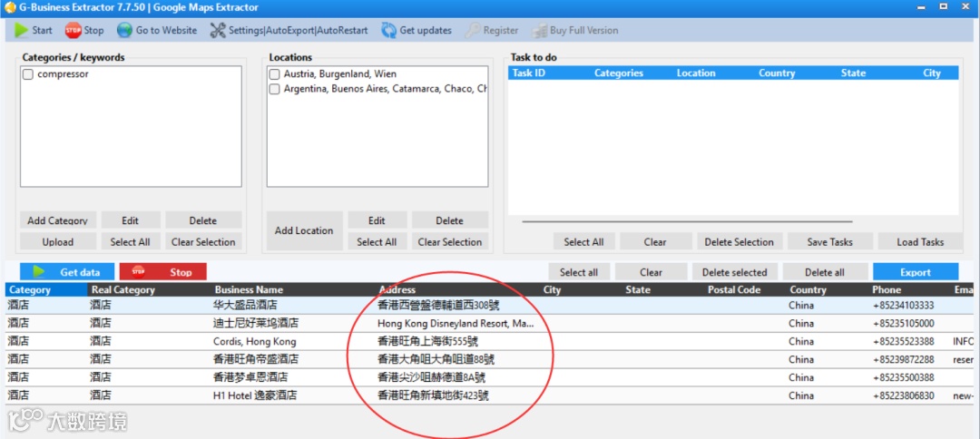Click Clear under Task to do
This screenshot has height=439, width=980.
click(655, 241)
